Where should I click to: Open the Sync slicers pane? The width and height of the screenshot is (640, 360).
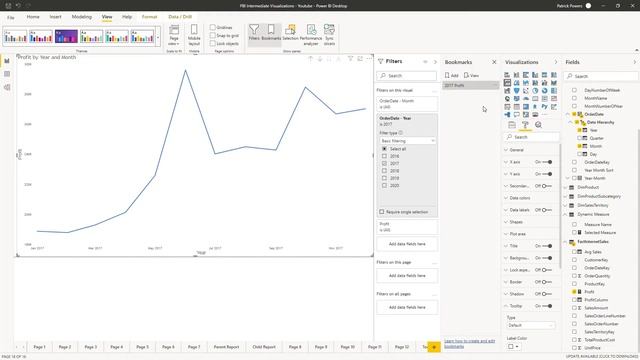pyautogui.click(x=329, y=34)
